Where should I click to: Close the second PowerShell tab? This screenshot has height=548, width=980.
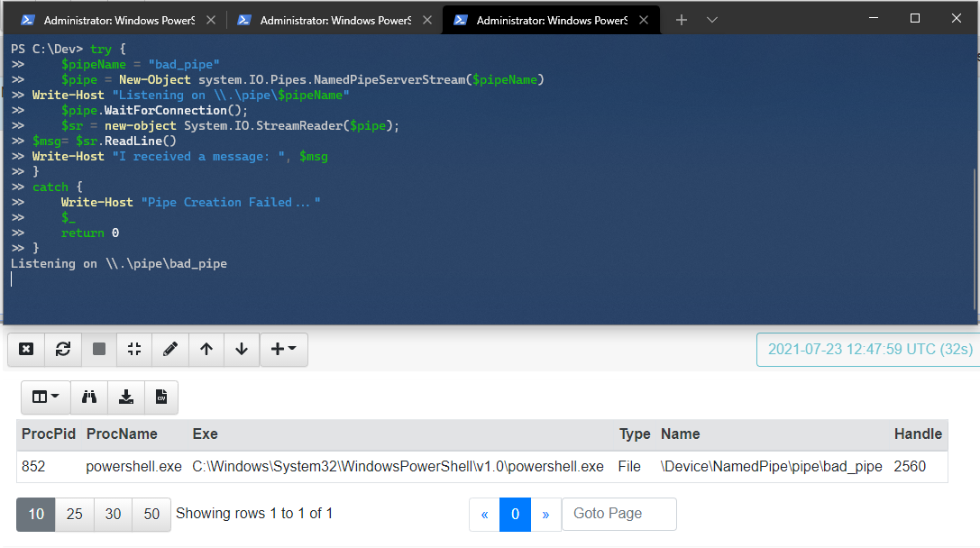426,20
